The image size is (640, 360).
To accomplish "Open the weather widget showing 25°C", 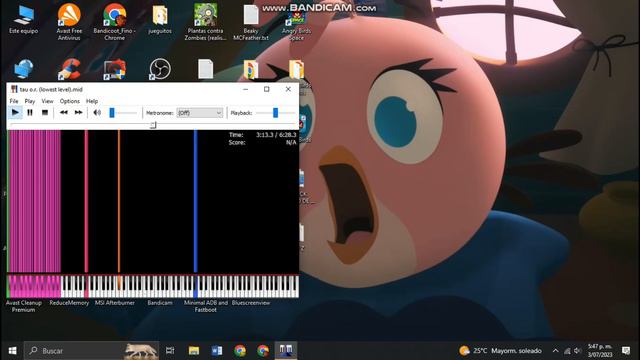I will click(x=500, y=351).
